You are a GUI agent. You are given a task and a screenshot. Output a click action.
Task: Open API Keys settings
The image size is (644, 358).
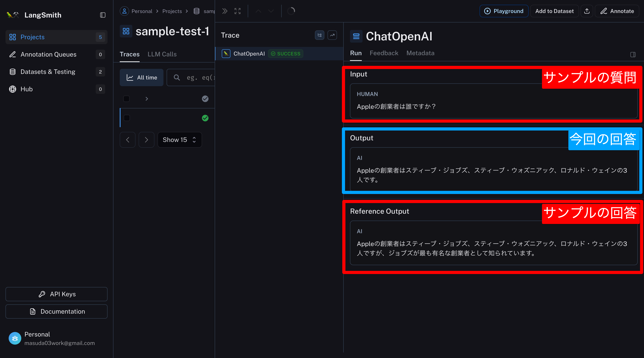(x=57, y=294)
